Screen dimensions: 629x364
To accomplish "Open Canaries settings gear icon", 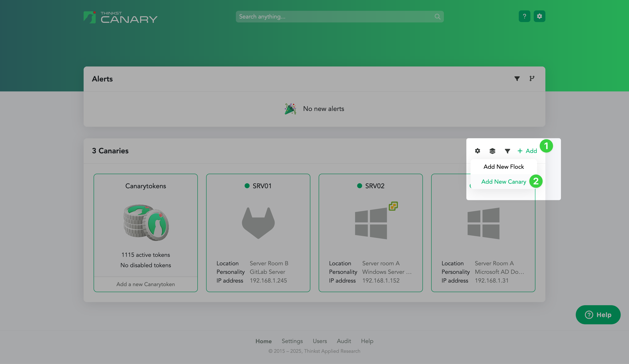I will click(x=477, y=151).
